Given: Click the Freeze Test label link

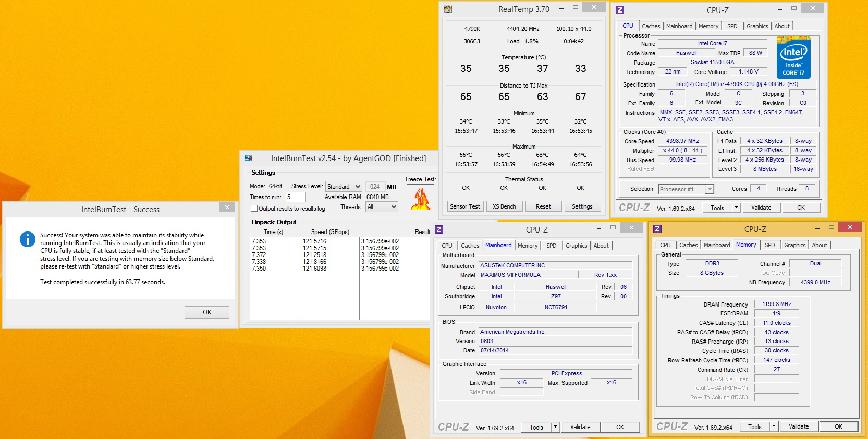Looking at the screenshot, I should (x=420, y=179).
